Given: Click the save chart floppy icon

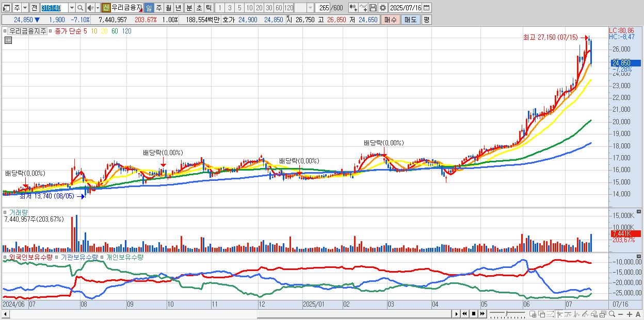Looking at the screenshot, I should coord(373,8).
